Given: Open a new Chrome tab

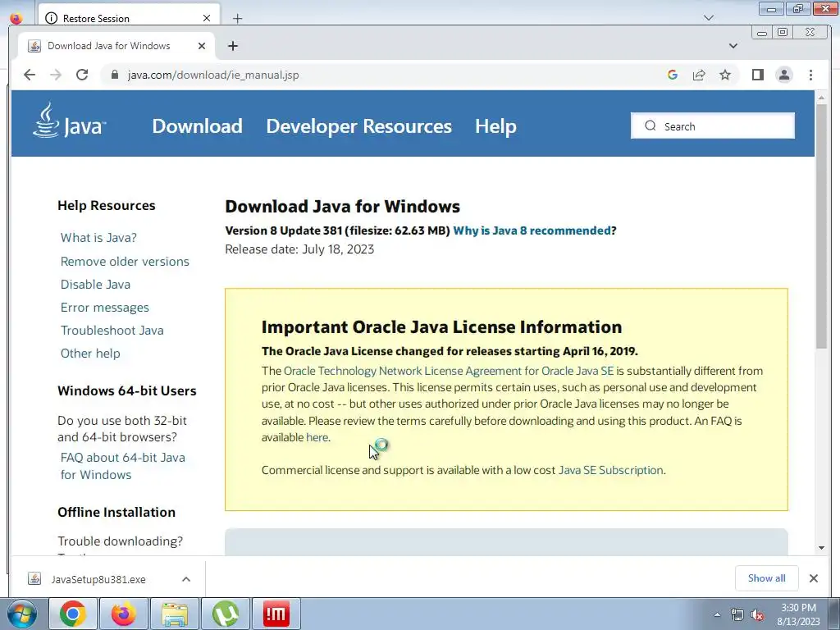Looking at the screenshot, I should (x=232, y=46).
